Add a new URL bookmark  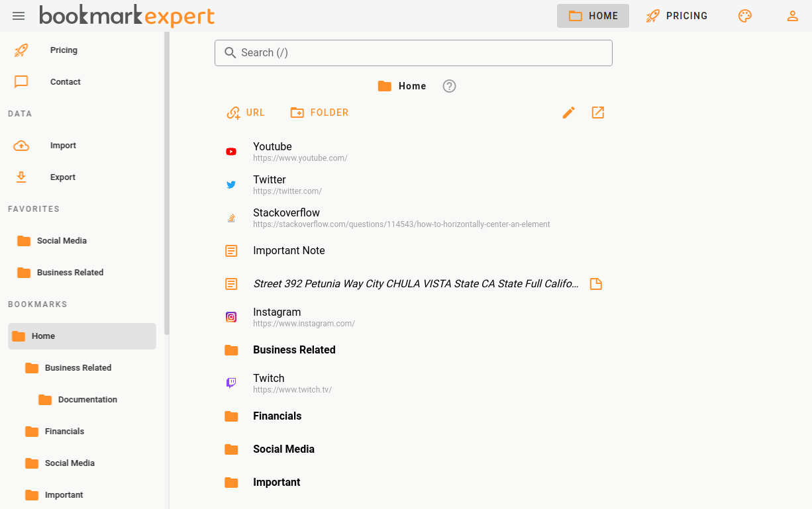[246, 113]
